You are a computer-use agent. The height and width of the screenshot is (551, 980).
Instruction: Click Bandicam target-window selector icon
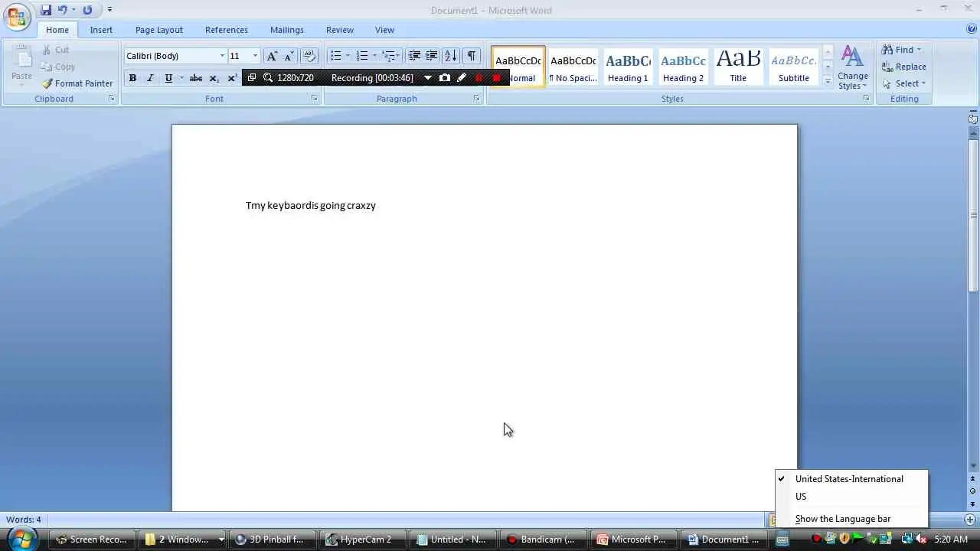252,78
